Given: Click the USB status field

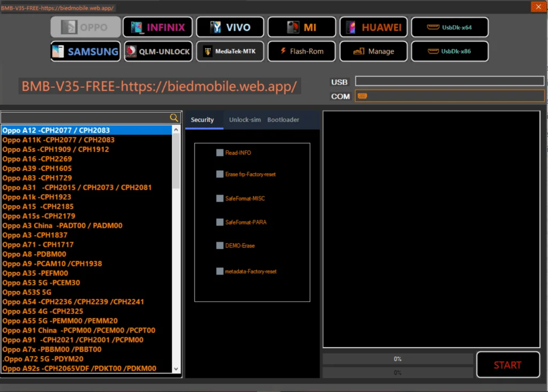Looking at the screenshot, I should click(x=450, y=81).
